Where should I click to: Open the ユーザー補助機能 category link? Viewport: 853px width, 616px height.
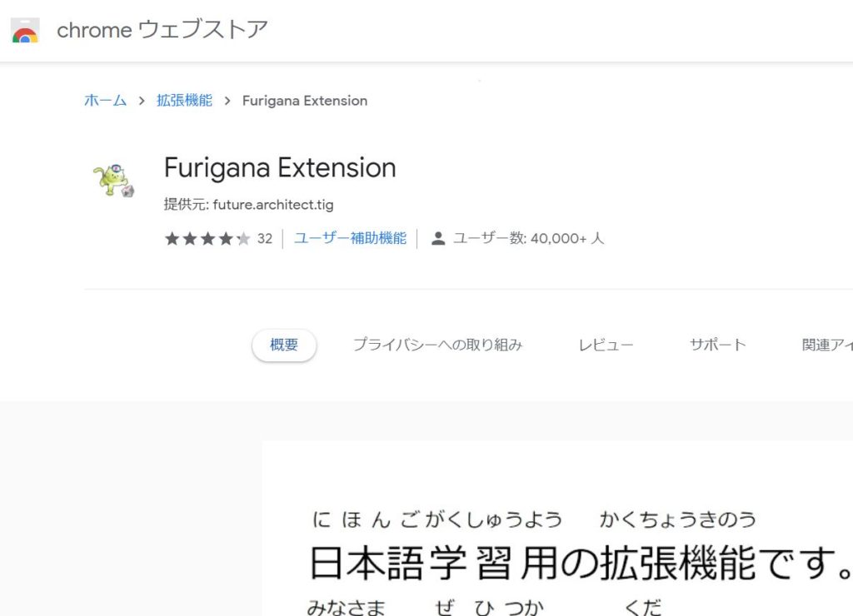[351, 238]
